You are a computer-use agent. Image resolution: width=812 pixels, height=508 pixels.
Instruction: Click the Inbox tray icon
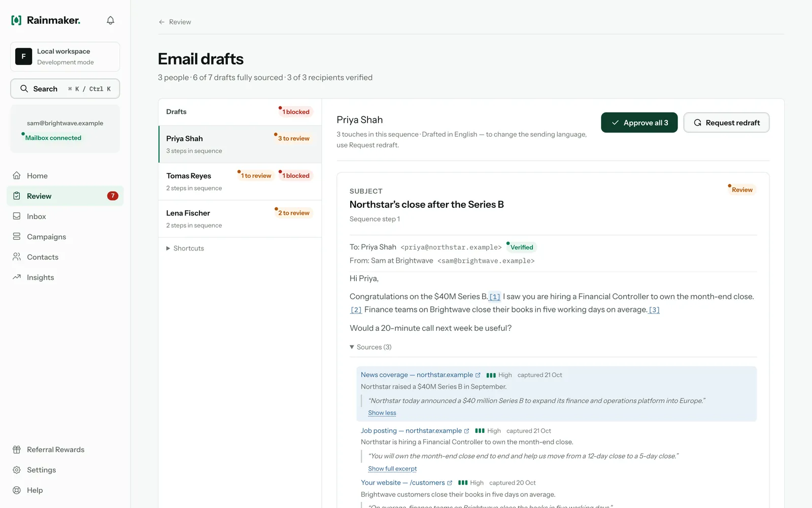click(x=17, y=216)
